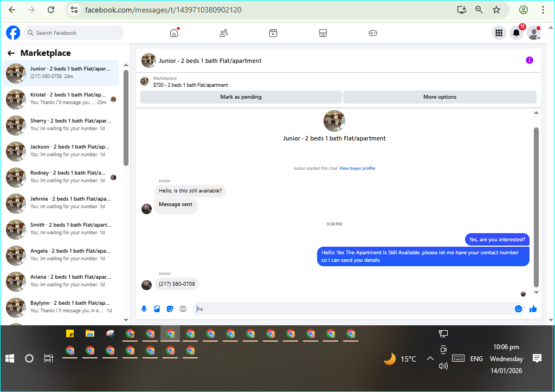Click ENG language indicator

476,359
